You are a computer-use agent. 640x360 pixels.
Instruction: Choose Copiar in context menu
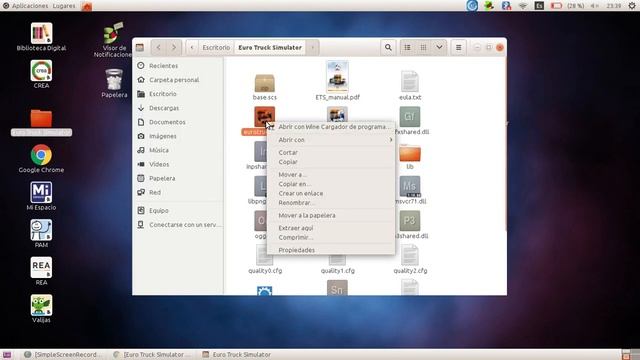331,162
